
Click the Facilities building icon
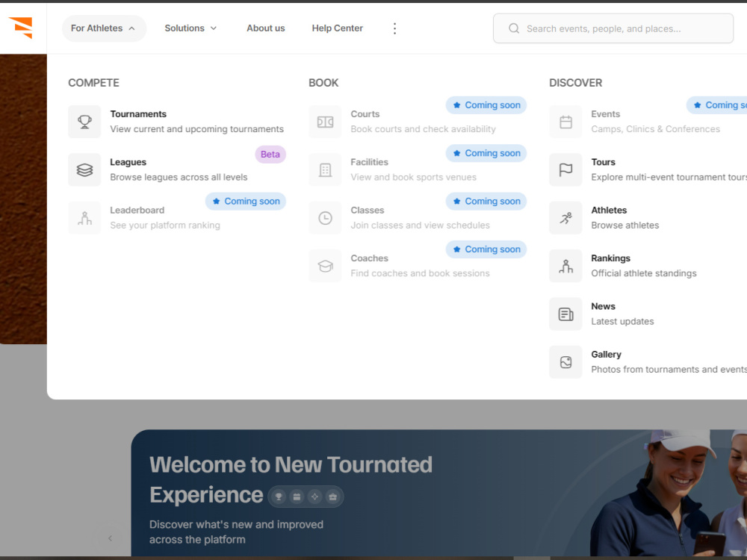click(325, 170)
